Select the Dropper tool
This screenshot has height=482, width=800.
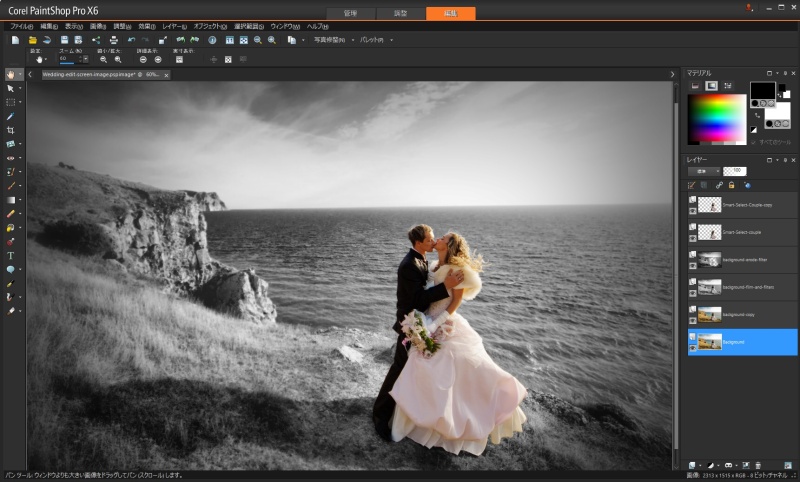click(x=10, y=116)
